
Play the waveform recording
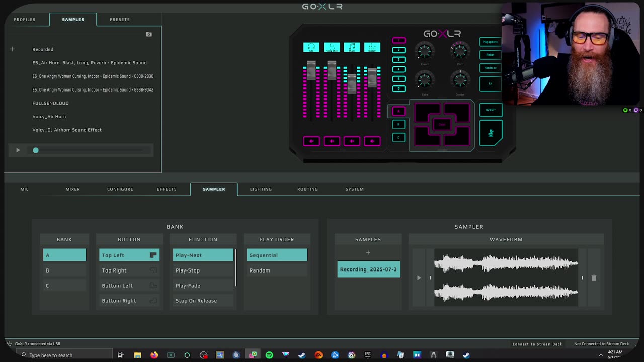click(x=419, y=278)
